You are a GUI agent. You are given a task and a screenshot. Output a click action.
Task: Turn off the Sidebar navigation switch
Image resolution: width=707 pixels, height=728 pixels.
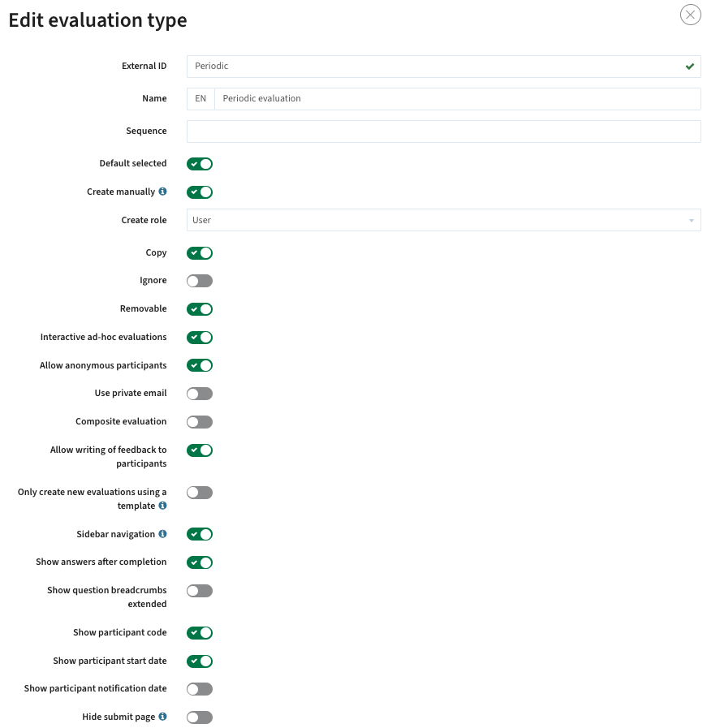200,534
